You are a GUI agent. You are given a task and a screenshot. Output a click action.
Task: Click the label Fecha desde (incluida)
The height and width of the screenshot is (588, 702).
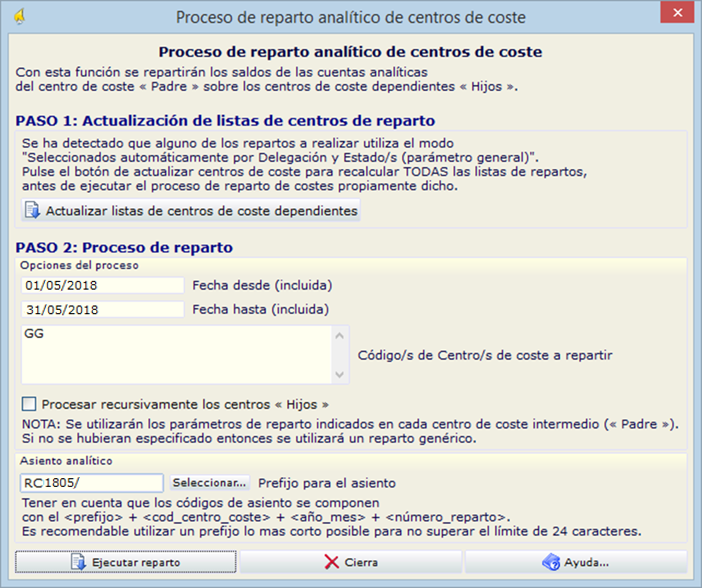point(262,285)
